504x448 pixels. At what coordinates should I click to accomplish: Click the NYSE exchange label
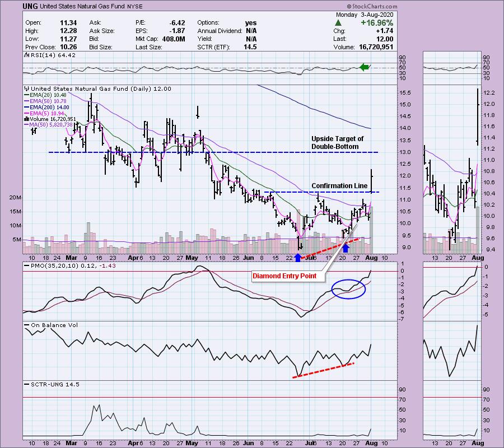pos(134,6)
